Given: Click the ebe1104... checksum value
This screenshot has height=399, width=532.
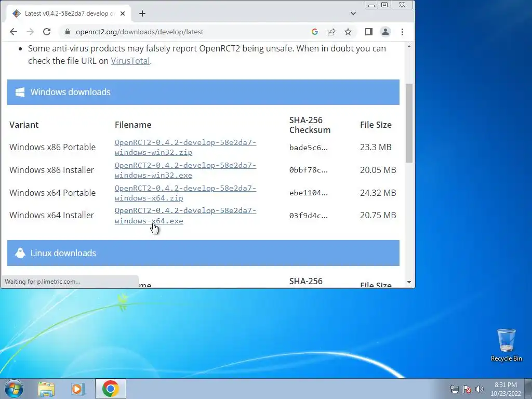Looking at the screenshot, I should (309, 193).
